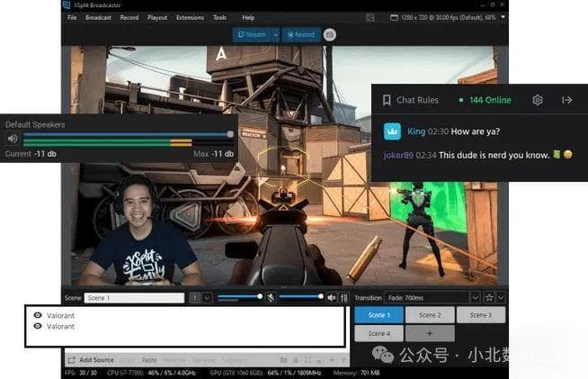Click the FPS 30 / 30 status

pos(81,373)
